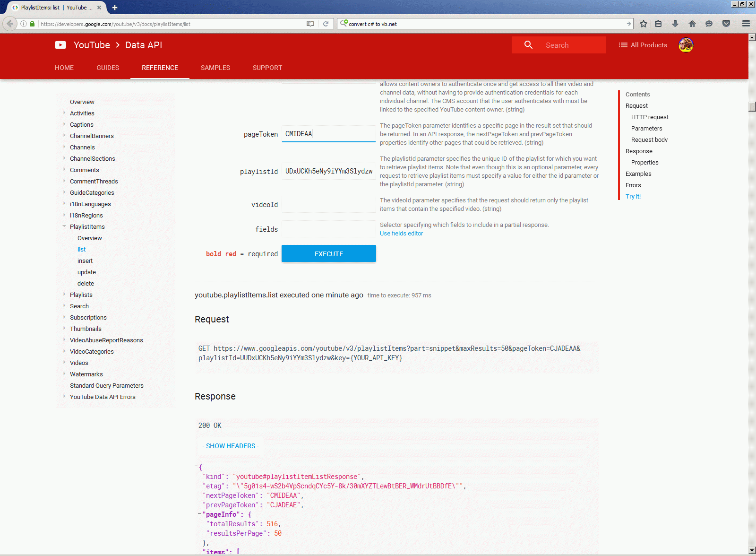Expand the VideoCategories sidebar section
The width and height of the screenshot is (756, 556).
pyautogui.click(x=64, y=351)
